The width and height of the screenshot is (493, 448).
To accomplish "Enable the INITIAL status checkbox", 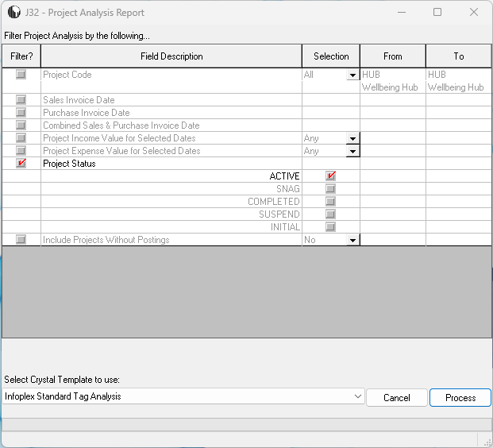I will [330, 227].
